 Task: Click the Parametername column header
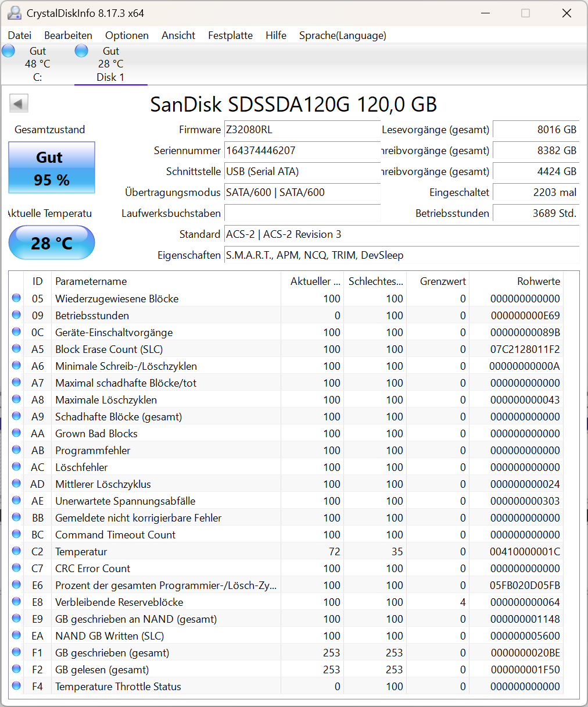pyautogui.click(x=166, y=281)
